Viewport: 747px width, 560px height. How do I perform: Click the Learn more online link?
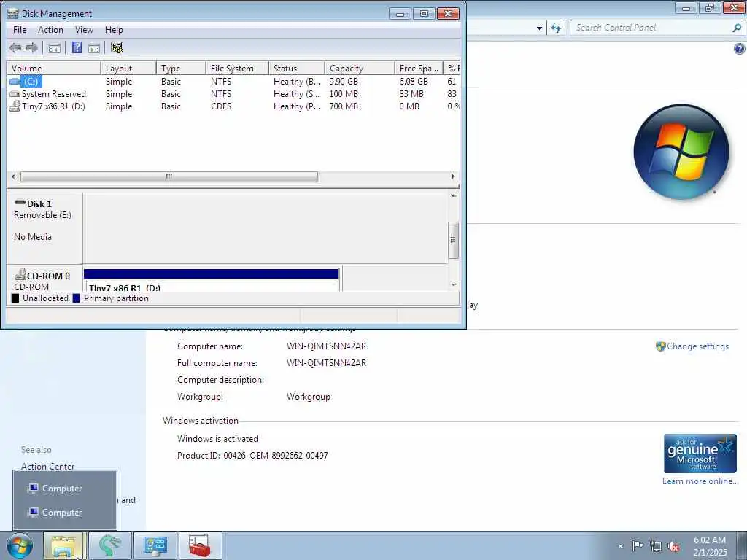[700, 481]
